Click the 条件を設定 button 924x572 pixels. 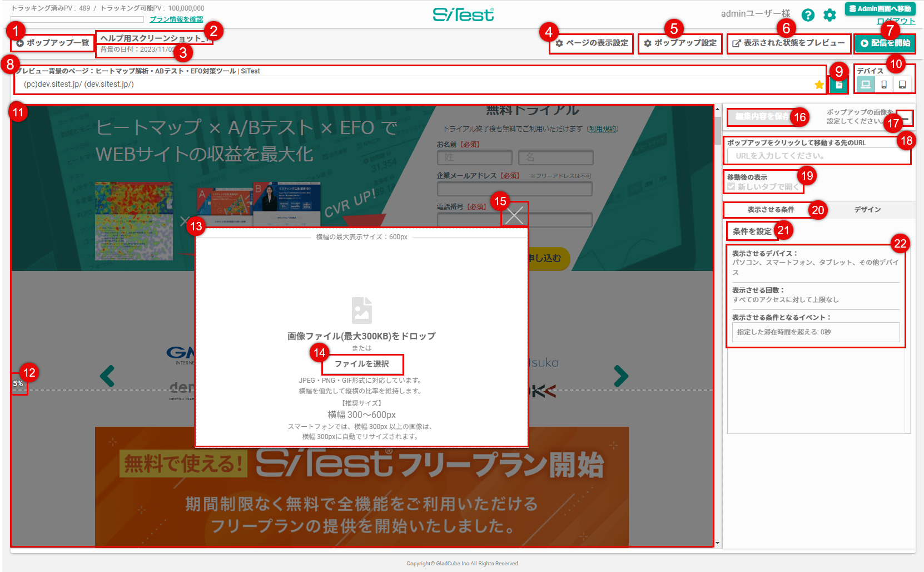click(x=752, y=231)
